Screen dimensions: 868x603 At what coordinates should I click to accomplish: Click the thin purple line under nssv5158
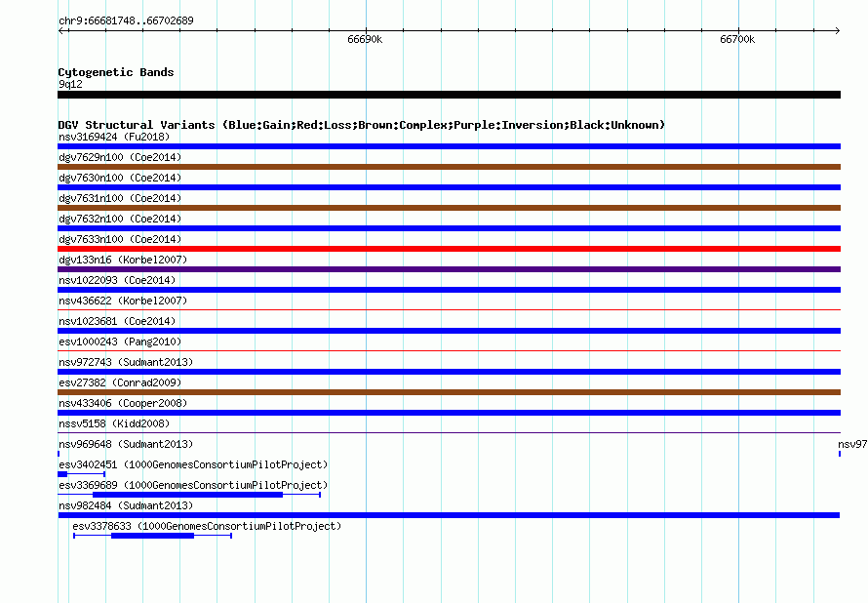point(449,433)
